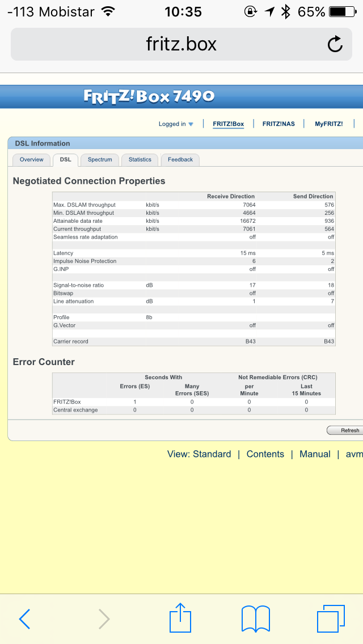
Task: Tap the Safari reload page icon
Action: tap(335, 44)
